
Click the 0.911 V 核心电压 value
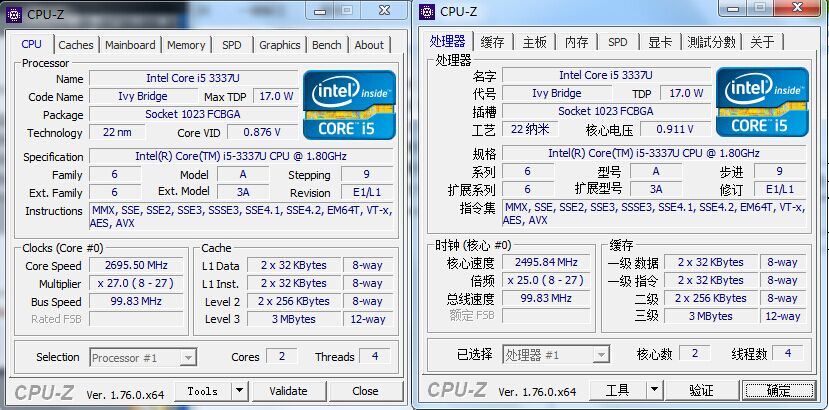[675, 129]
